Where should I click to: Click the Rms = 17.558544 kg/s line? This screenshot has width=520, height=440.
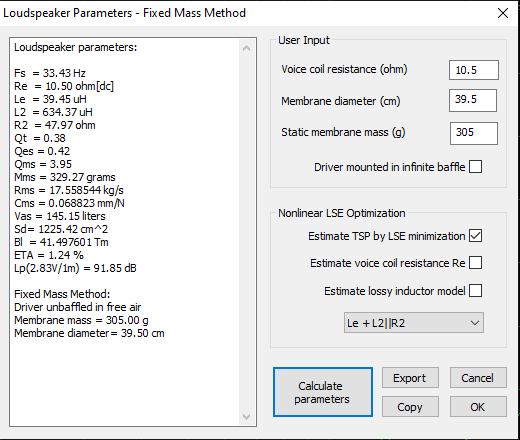[x=69, y=190]
